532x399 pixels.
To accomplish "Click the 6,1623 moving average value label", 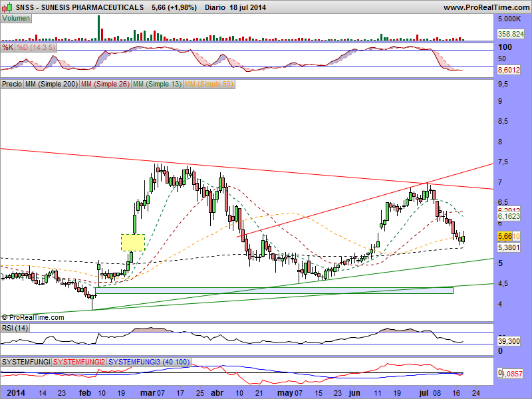I will [509, 216].
